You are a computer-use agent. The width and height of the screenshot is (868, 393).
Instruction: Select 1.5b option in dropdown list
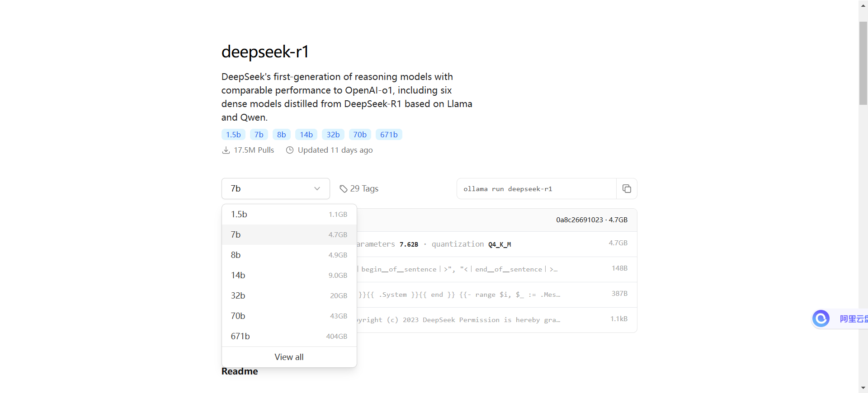[289, 215]
